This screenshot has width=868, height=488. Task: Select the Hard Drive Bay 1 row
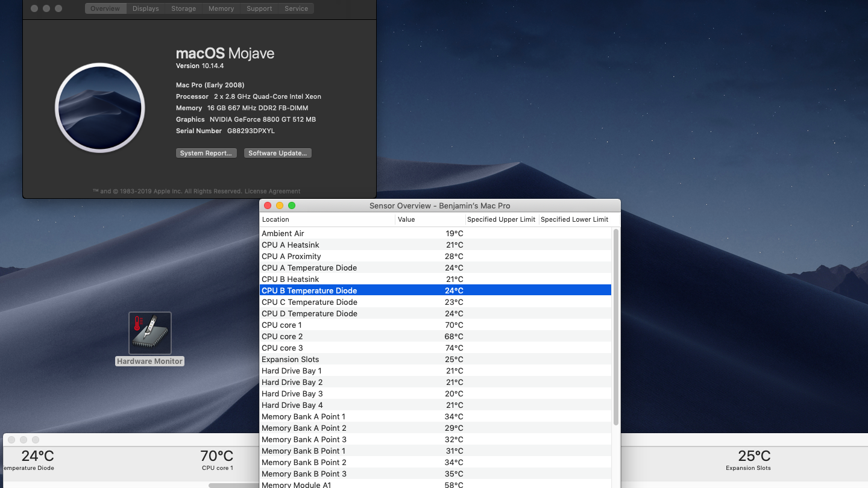click(435, 371)
